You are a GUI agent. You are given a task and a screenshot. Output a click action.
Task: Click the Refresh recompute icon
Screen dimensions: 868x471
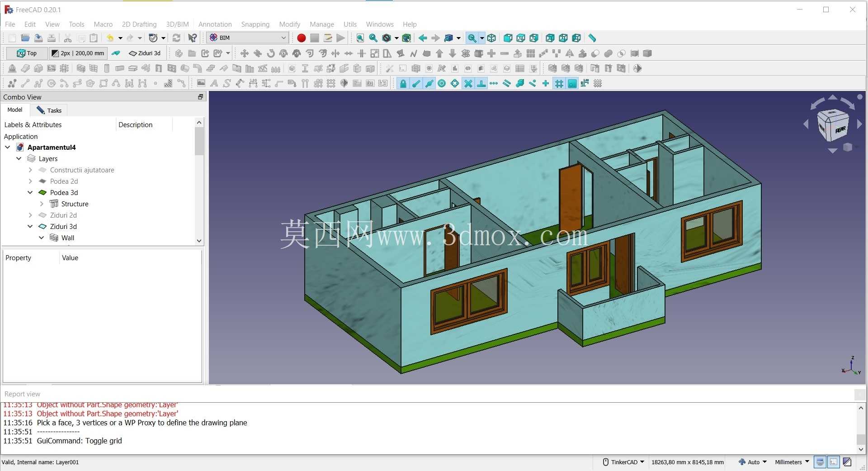click(x=176, y=38)
